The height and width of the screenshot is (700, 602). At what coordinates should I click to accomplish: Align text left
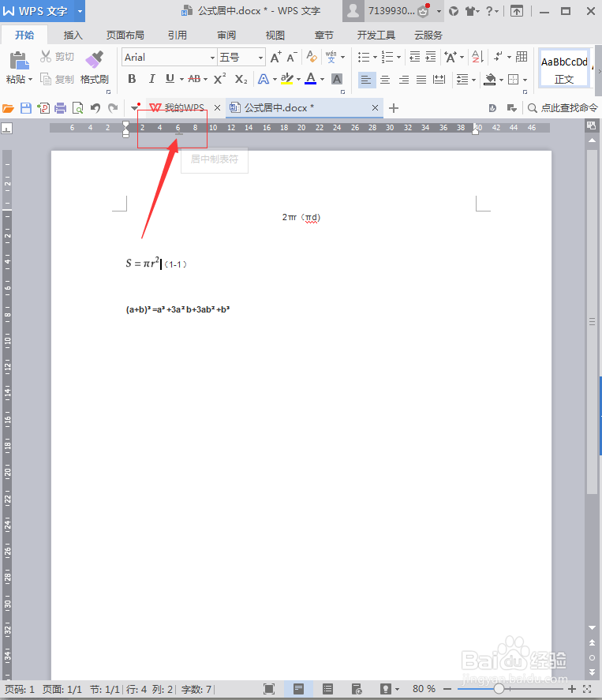[x=366, y=80]
